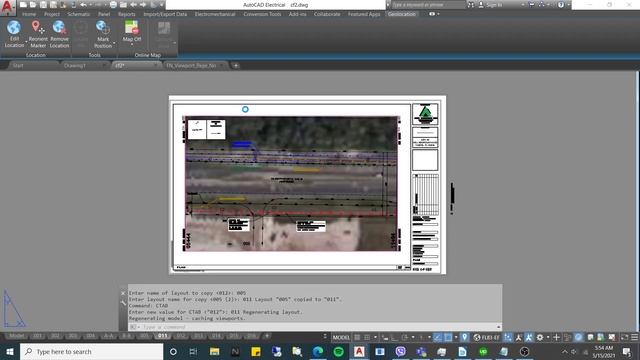
Task: Expand the Map Off dropdown arrow
Action: (x=131, y=44)
